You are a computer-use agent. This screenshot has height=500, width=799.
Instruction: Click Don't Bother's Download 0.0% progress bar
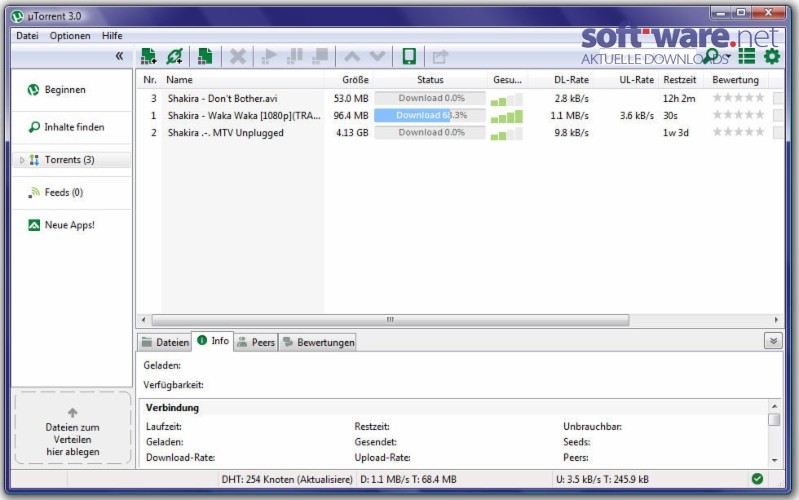click(430, 98)
